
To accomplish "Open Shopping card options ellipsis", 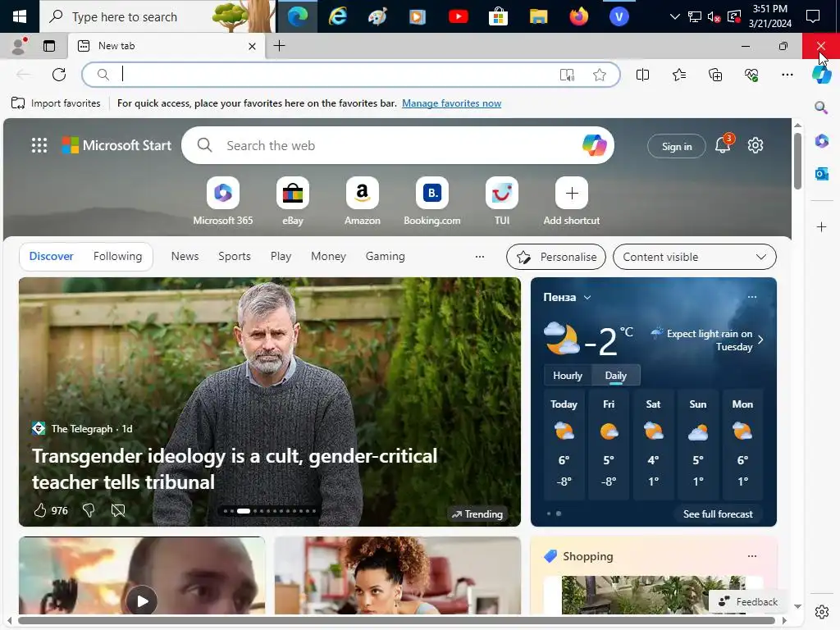I will [752, 556].
